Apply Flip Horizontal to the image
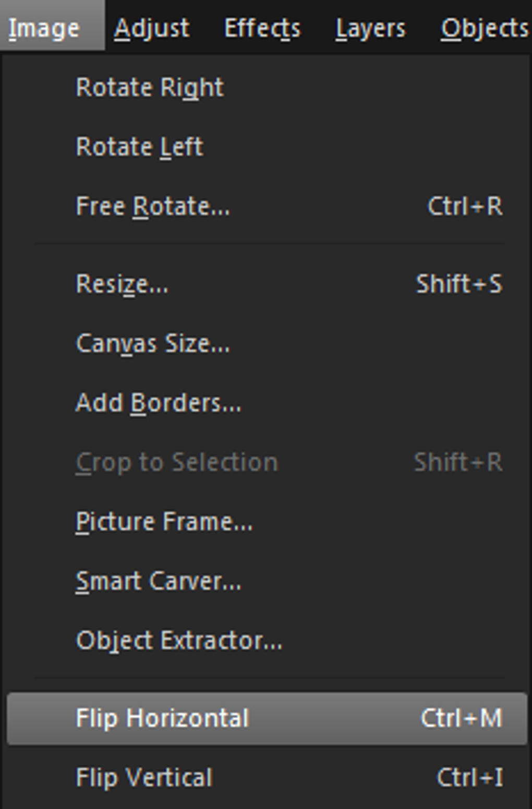The image size is (532, 809). tap(162, 718)
